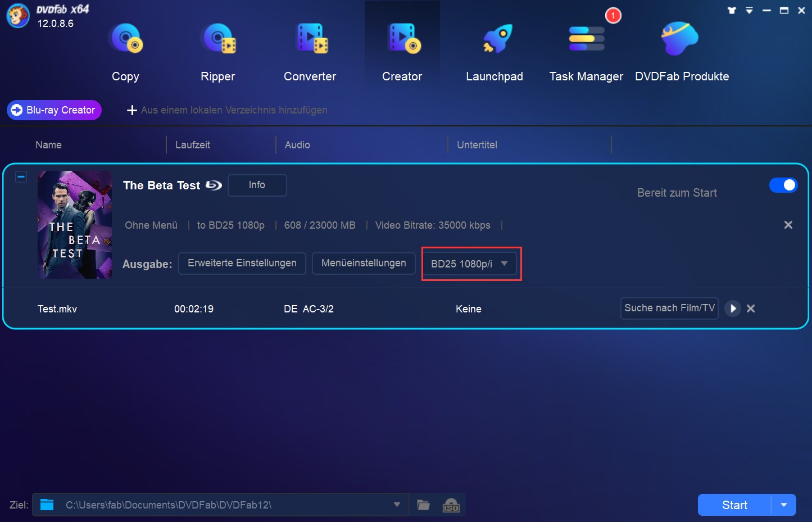The width and height of the screenshot is (812, 522).
Task: Play preview of Test.mkv
Action: 733,308
